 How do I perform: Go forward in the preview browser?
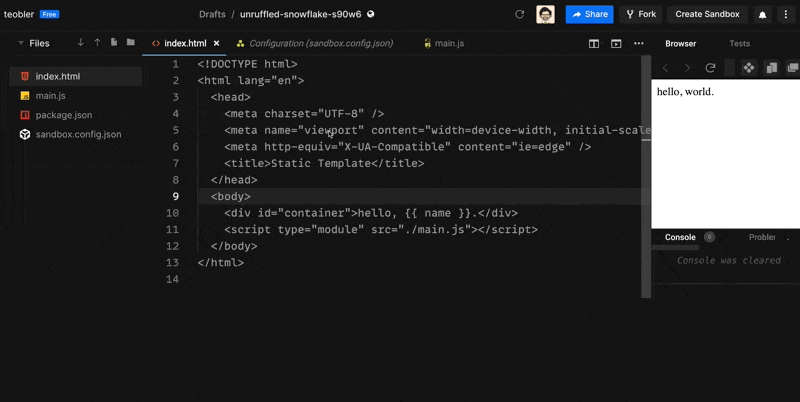[x=687, y=68]
